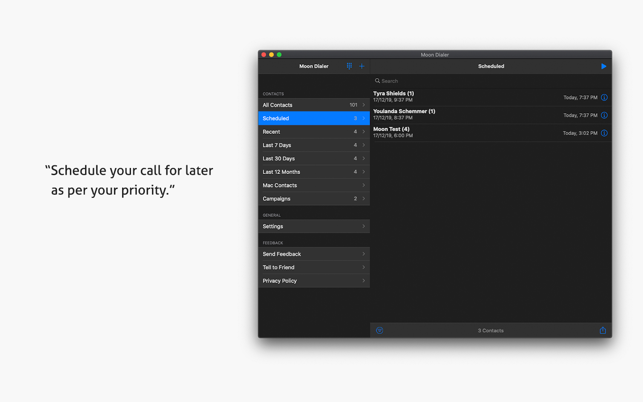Click the 3 Contacts count in footer
Screen dimensions: 643x402
490,331
